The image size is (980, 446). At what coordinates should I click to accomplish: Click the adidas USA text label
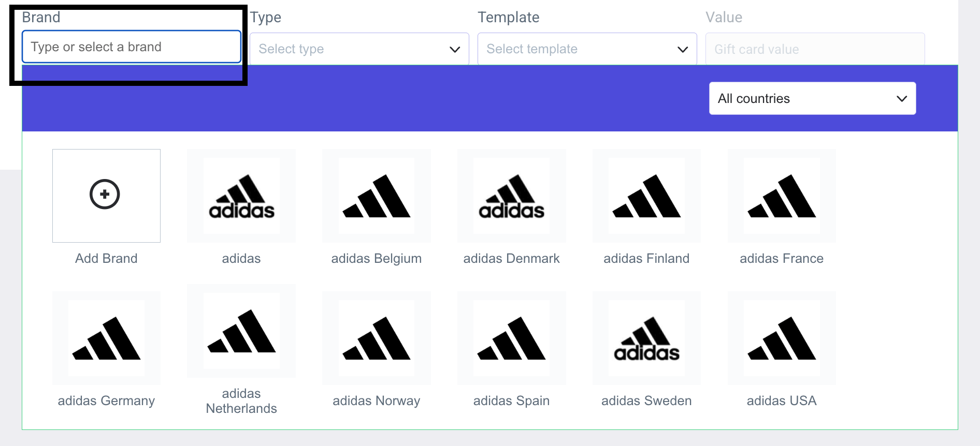[x=782, y=401]
